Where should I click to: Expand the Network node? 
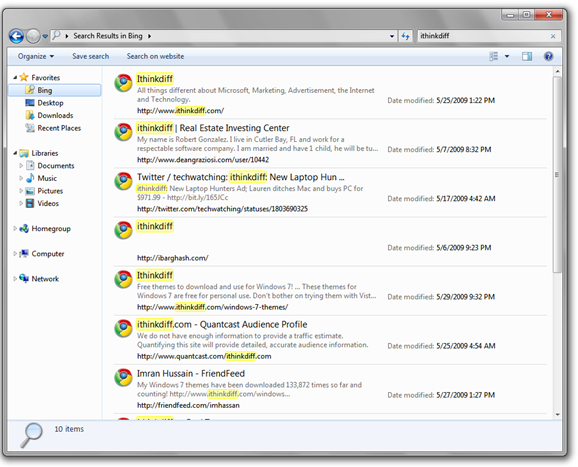[15, 279]
